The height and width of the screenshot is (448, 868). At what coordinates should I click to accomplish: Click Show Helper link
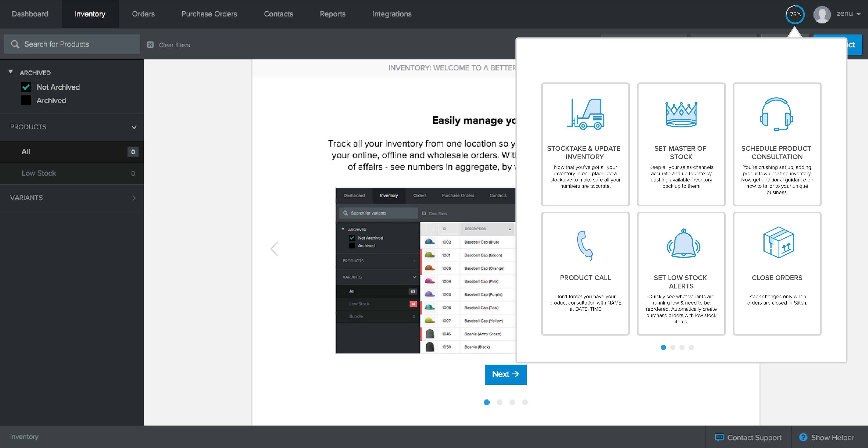point(832,437)
